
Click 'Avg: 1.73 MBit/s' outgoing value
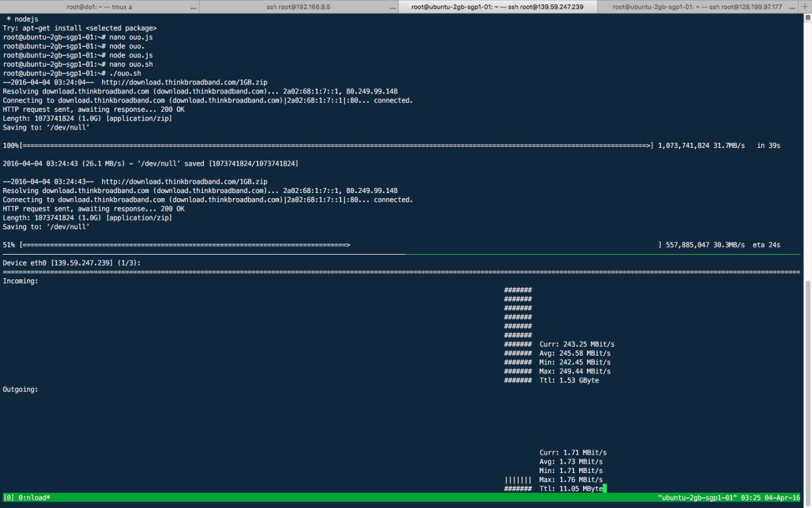pos(571,462)
